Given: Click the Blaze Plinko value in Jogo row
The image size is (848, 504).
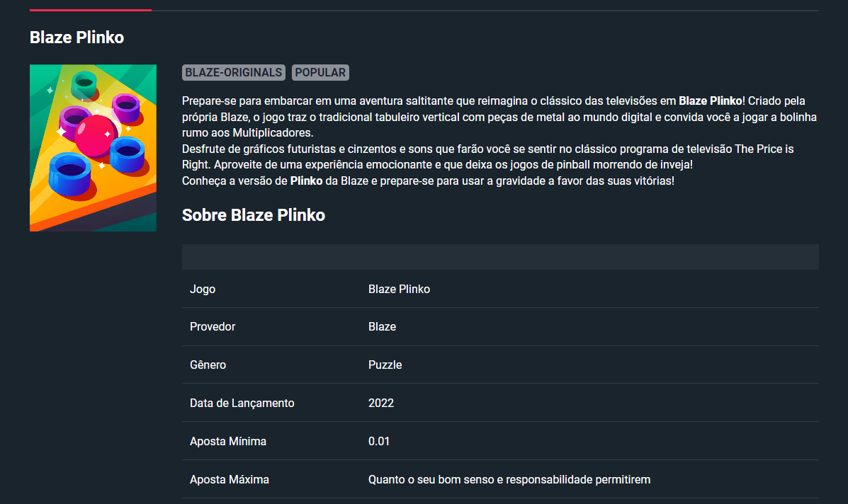Looking at the screenshot, I should 399,289.
